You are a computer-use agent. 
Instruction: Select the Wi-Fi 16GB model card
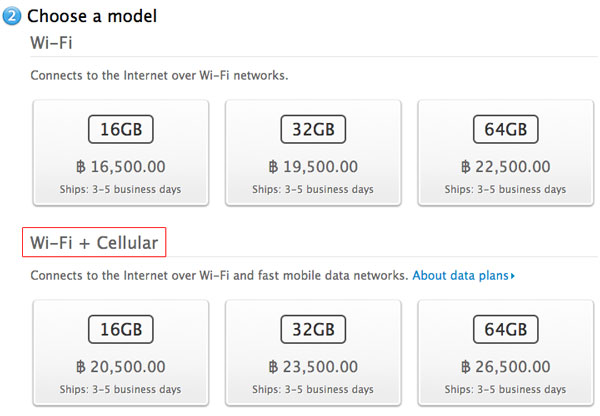[x=121, y=153]
